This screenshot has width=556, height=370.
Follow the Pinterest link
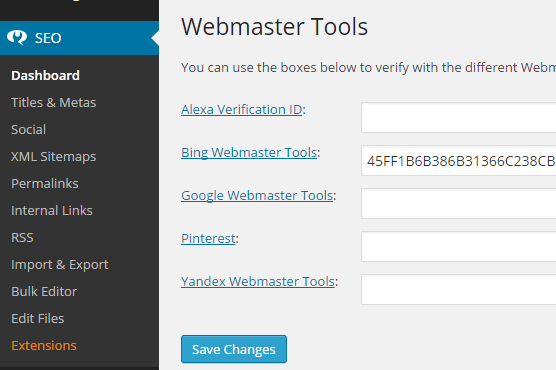click(208, 238)
